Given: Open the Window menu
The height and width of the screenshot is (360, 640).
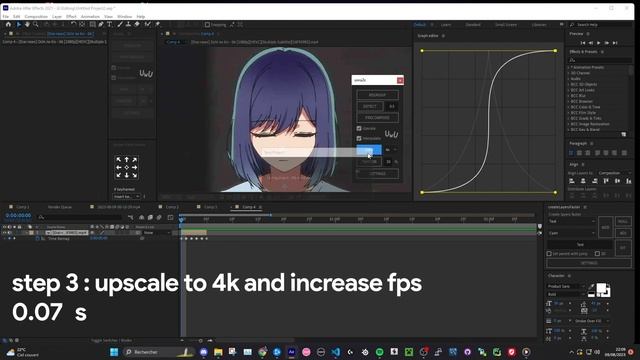Looking at the screenshot, I should [124, 17].
